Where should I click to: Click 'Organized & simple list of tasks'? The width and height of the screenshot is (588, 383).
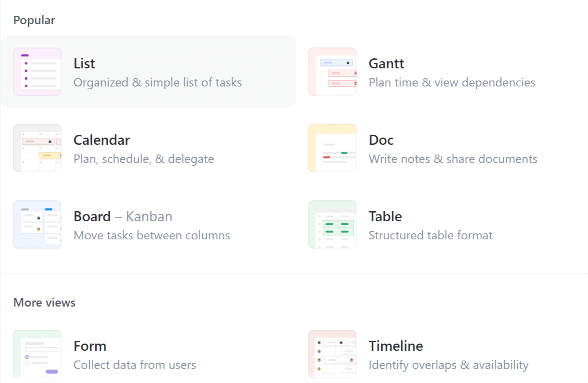[x=158, y=82]
